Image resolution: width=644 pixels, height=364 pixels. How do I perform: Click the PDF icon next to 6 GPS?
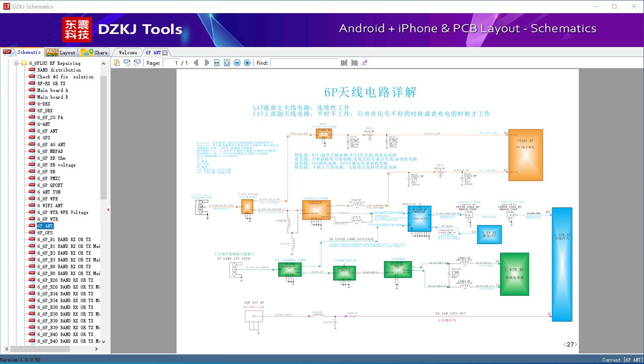point(32,138)
